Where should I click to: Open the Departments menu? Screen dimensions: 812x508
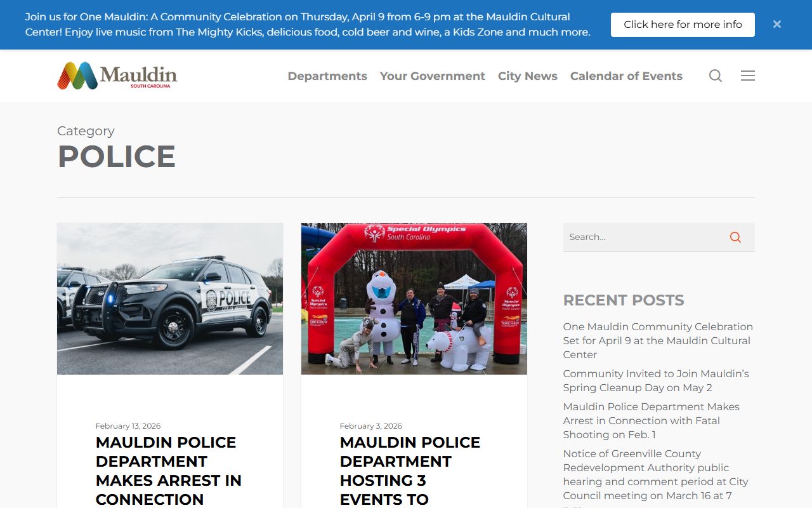(327, 76)
